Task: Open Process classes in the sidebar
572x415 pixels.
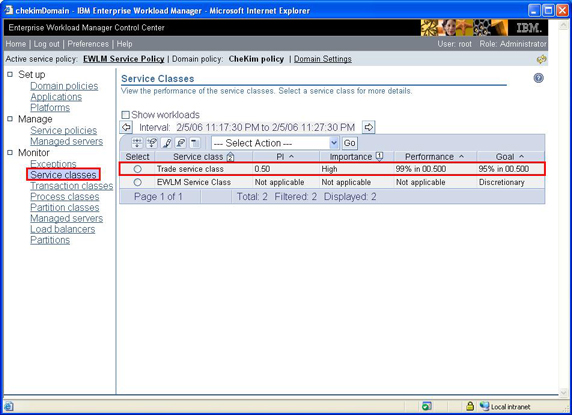Action: 65,197
